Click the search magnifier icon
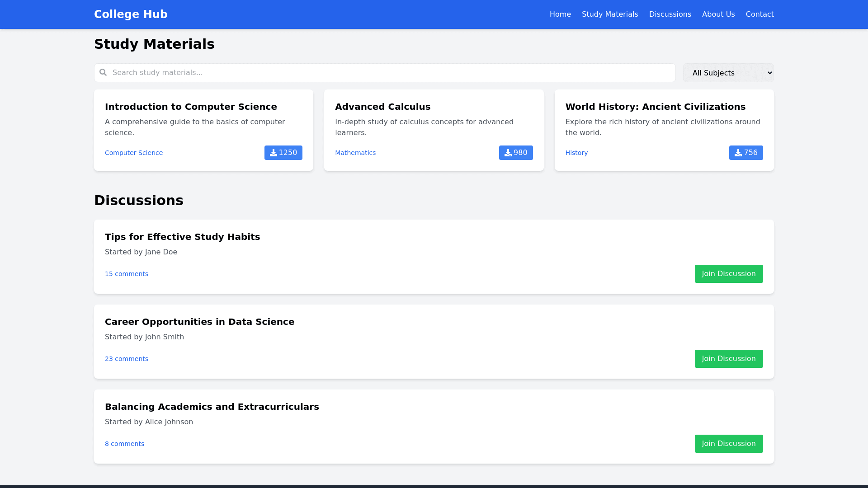 pos(103,73)
